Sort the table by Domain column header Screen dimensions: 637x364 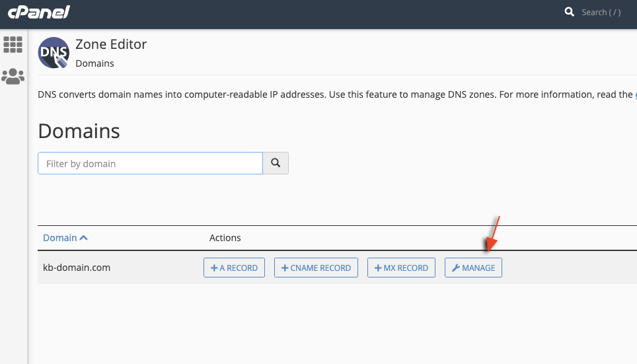[x=59, y=238]
